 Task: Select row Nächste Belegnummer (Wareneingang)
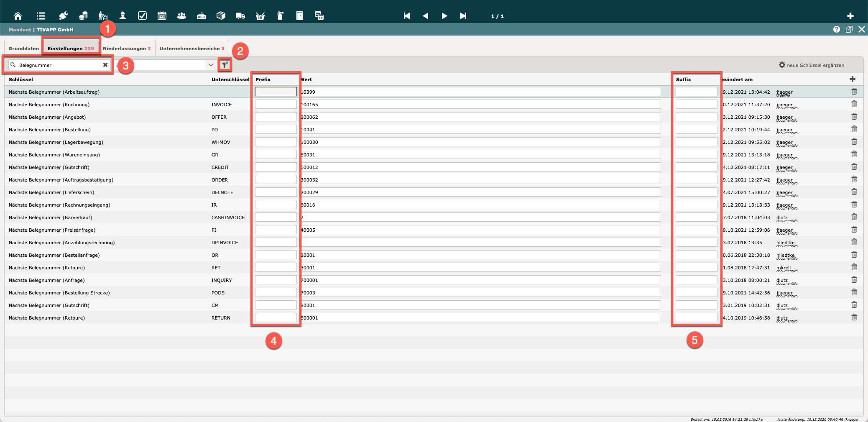434,154
